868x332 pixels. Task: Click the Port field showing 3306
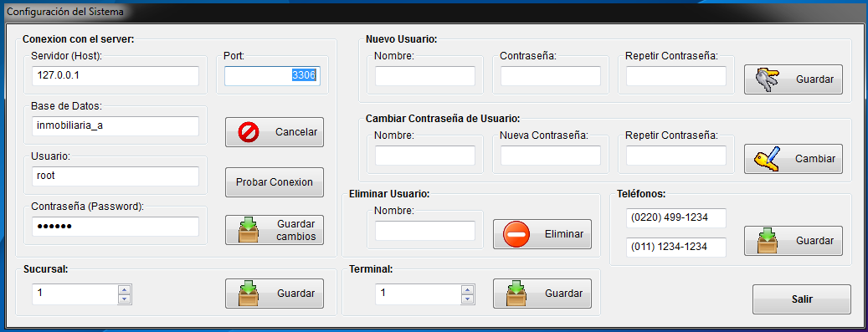point(272,76)
